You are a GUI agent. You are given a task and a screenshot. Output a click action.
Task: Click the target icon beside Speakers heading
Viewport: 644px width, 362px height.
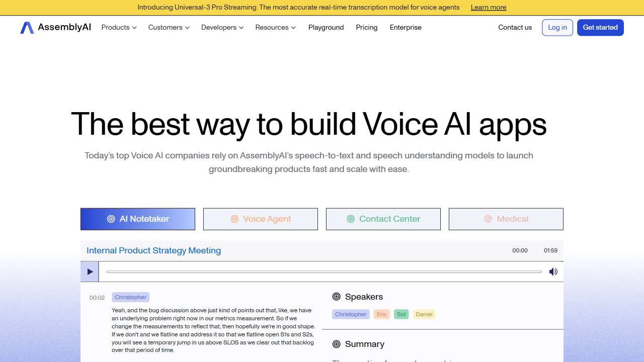click(337, 297)
